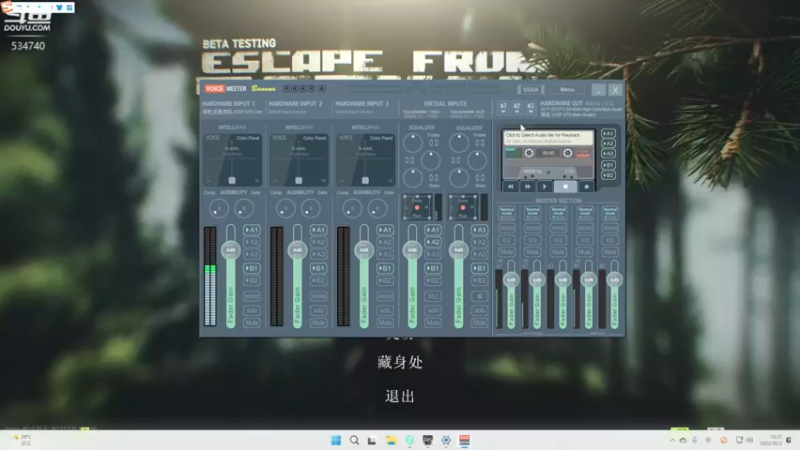This screenshot has height=450, width=800.
Task: Route cassette playback to A2 output
Action: [x=608, y=144]
